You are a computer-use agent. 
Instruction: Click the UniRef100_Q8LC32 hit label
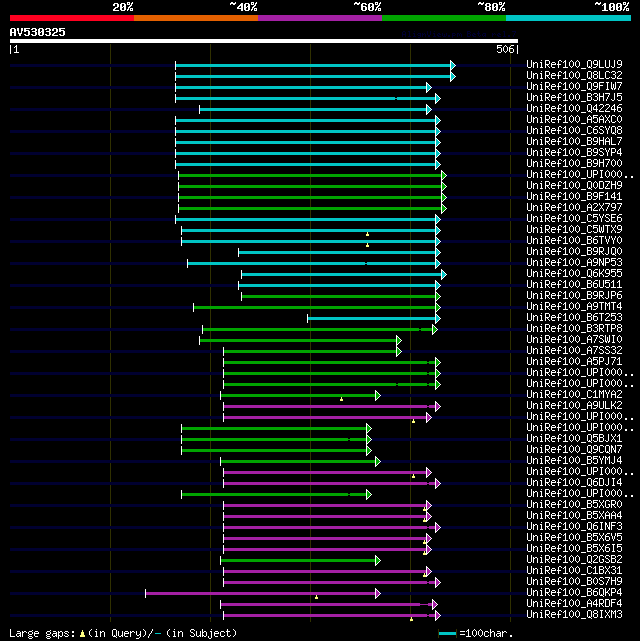coord(574,75)
